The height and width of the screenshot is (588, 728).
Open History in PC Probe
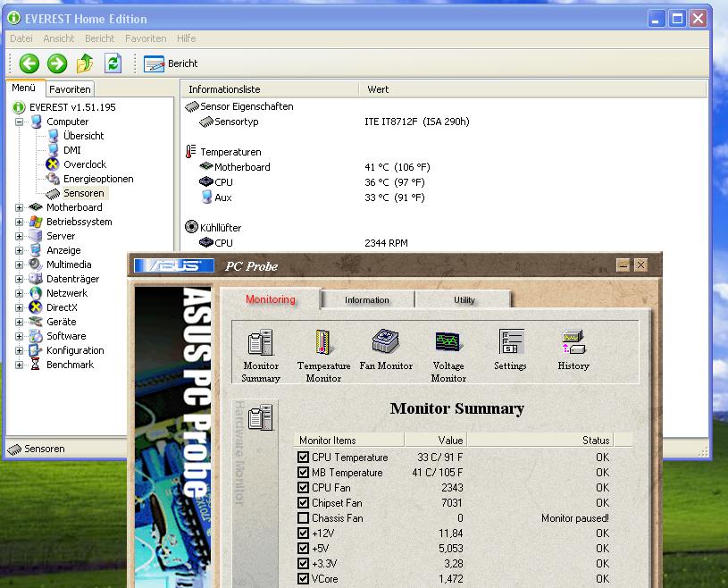coord(573,349)
